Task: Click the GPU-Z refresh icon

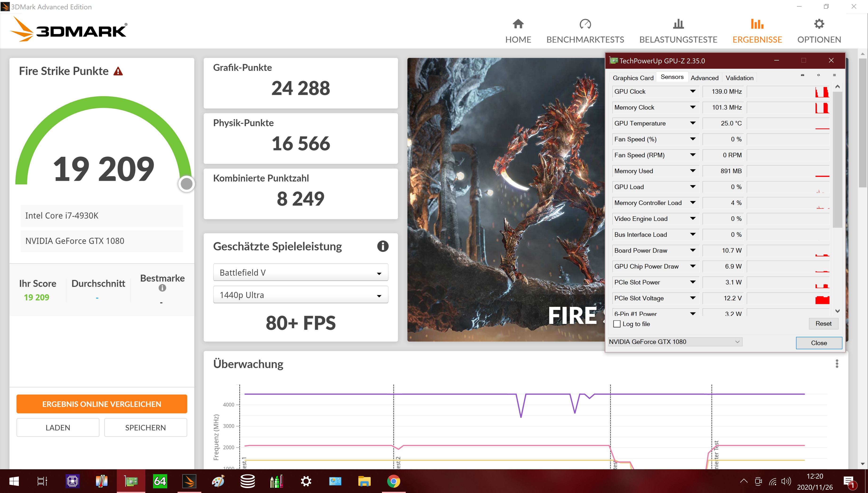Action: point(819,75)
